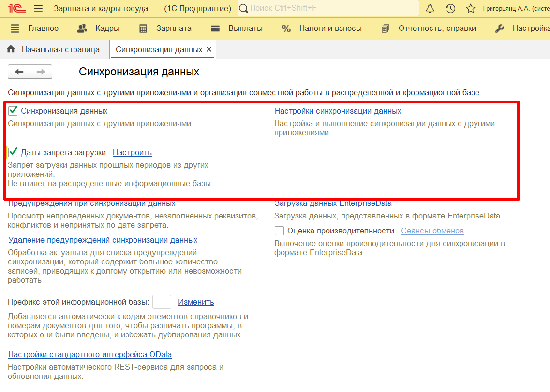Open the Кадры menu section

coord(98,29)
